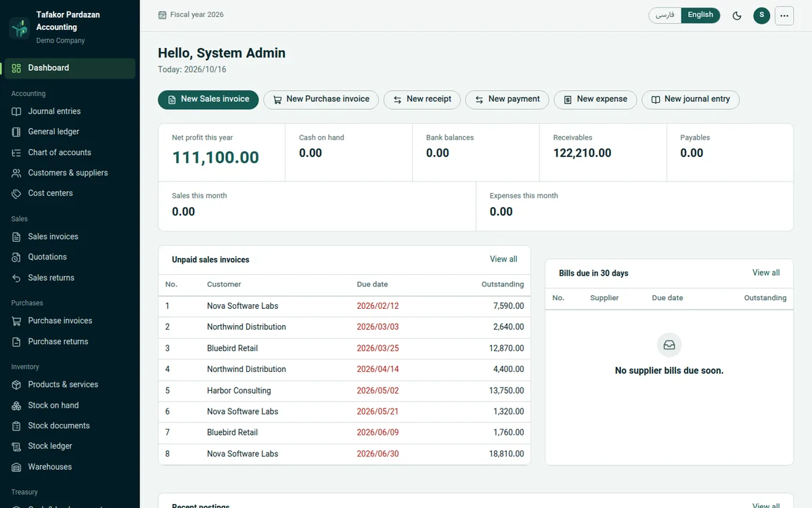812x508 pixels.
Task: Go to Journal entries page
Action: (70, 111)
